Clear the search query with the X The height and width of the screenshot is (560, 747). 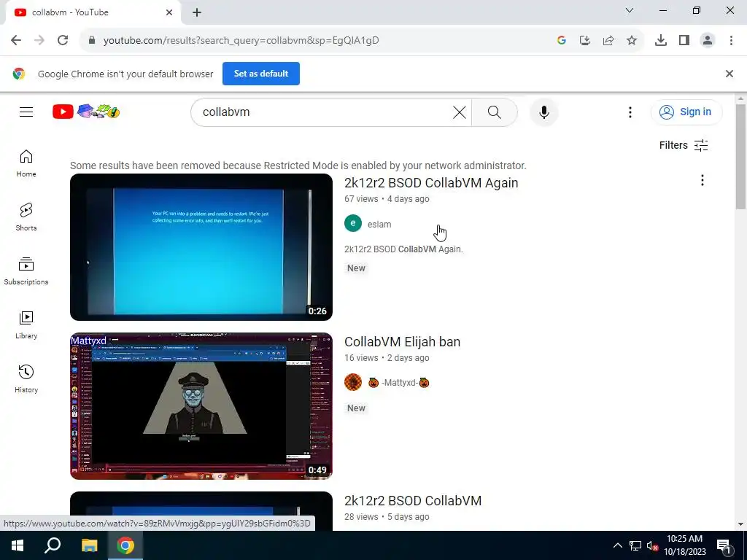[x=460, y=112]
